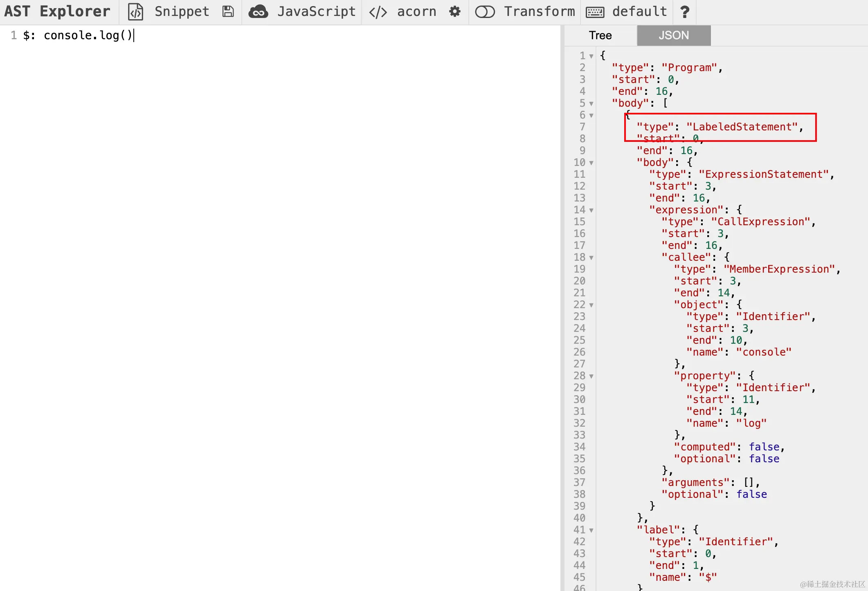This screenshot has width=868, height=591.
Task: Collapse the Program body array on line 5
Action: [591, 103]
